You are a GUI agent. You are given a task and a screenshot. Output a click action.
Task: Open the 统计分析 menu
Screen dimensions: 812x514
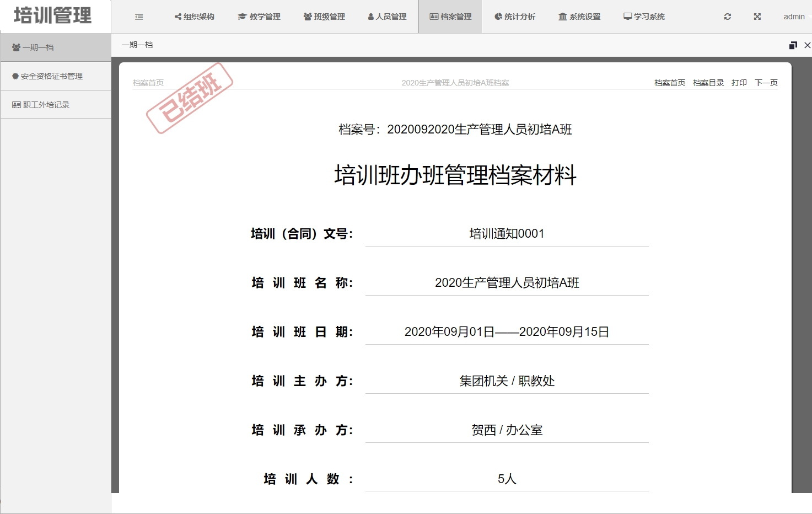point(515,17)
